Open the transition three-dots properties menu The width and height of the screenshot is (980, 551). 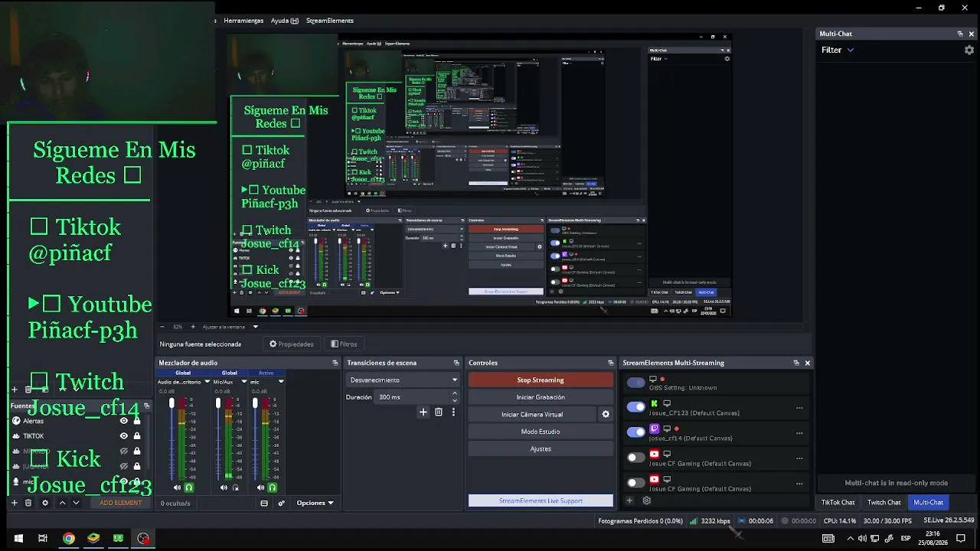(x=453, y=412)
